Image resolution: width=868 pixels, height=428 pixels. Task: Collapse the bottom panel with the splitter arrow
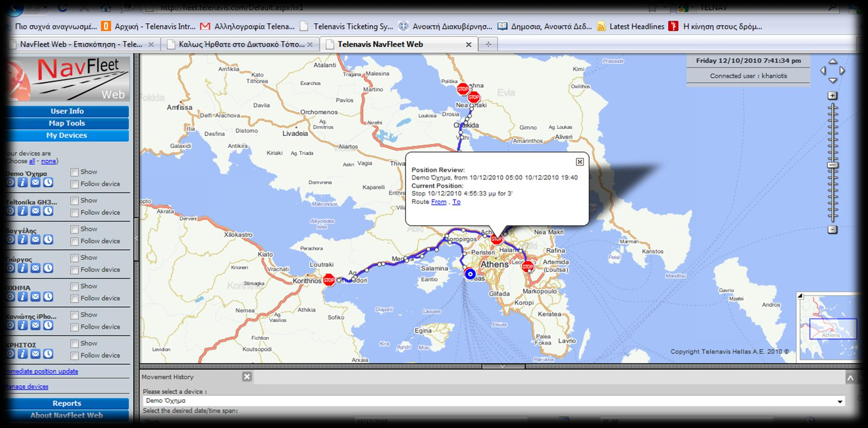pos(503,366)
